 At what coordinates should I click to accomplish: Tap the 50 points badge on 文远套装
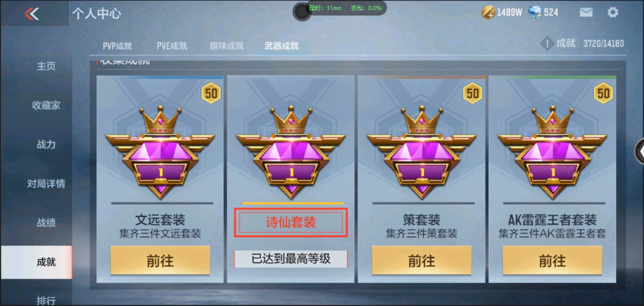211,93
